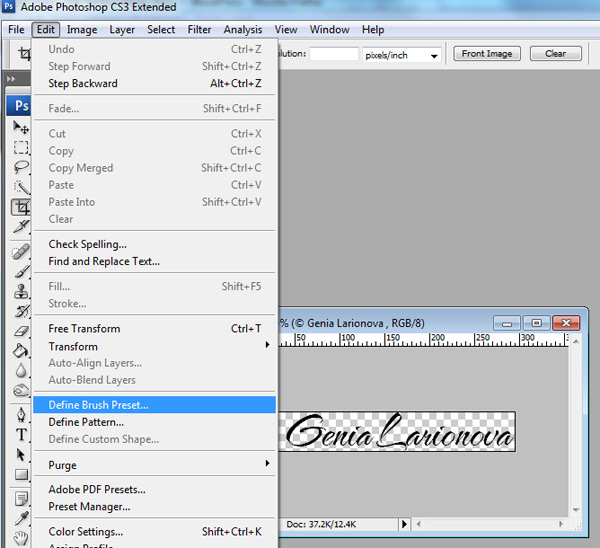Screen dimensions: 600x548
Task: Choose Define Brush Preset
Action: click(x=155, y=404)
